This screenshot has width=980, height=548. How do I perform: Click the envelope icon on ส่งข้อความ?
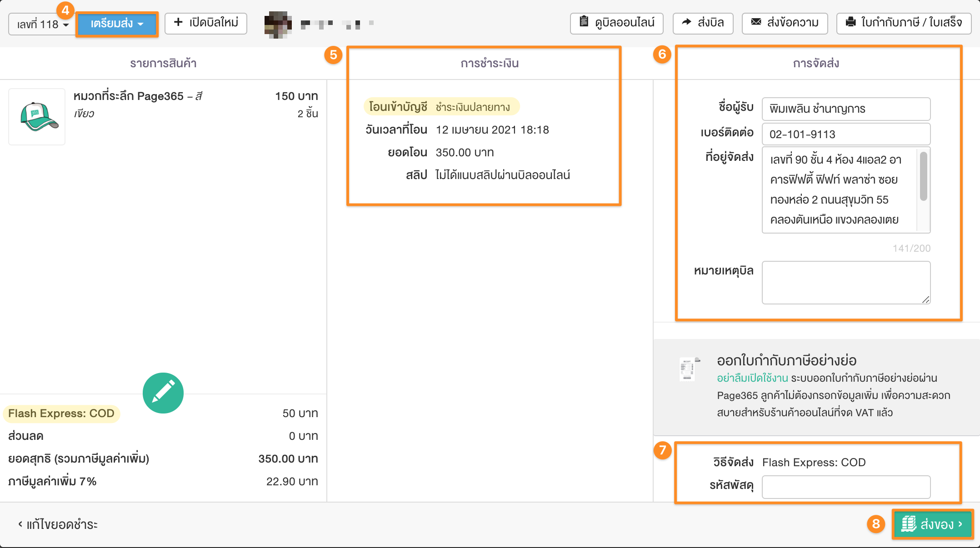(x=756, y=22)
